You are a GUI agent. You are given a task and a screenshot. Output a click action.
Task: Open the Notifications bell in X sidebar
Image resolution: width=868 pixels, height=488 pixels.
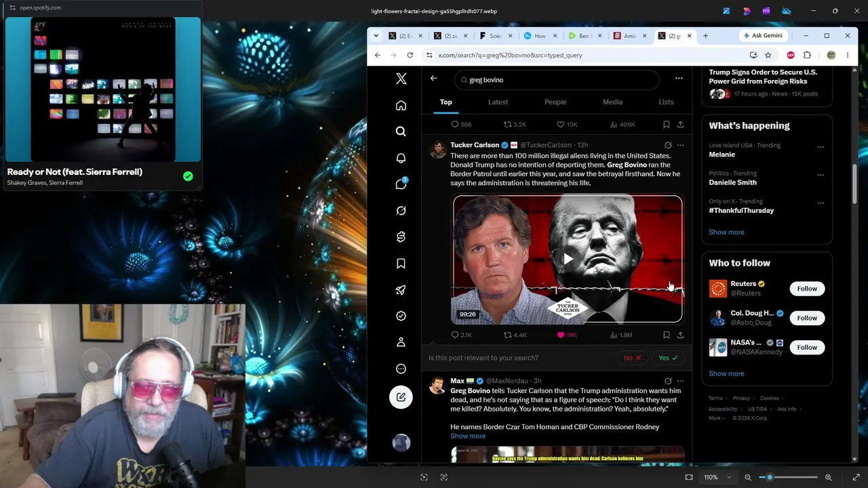[x=401, y=158]
